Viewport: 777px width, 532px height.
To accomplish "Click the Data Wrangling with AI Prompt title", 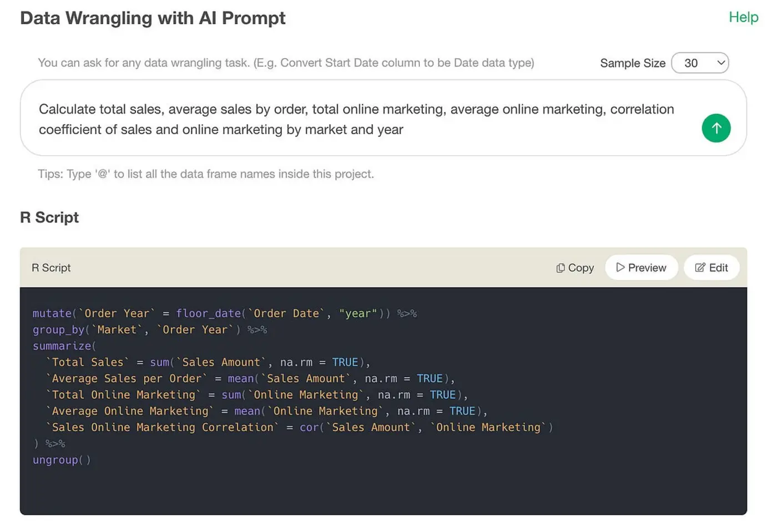I will (153, 18).
